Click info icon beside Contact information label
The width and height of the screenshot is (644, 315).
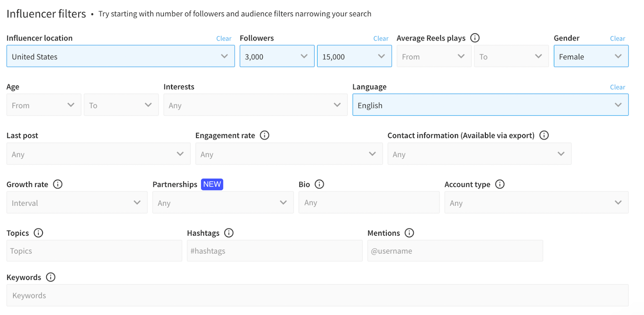tap(544, 135)
